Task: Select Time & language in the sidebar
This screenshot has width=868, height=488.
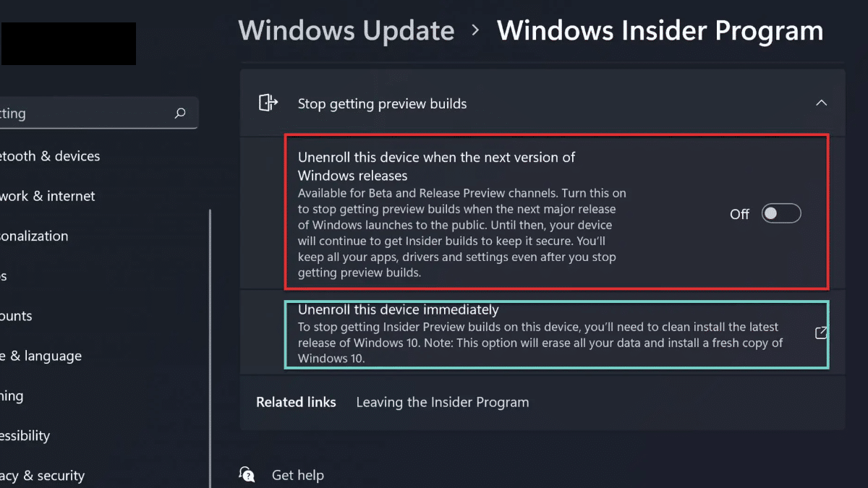Action: [41, 356]
